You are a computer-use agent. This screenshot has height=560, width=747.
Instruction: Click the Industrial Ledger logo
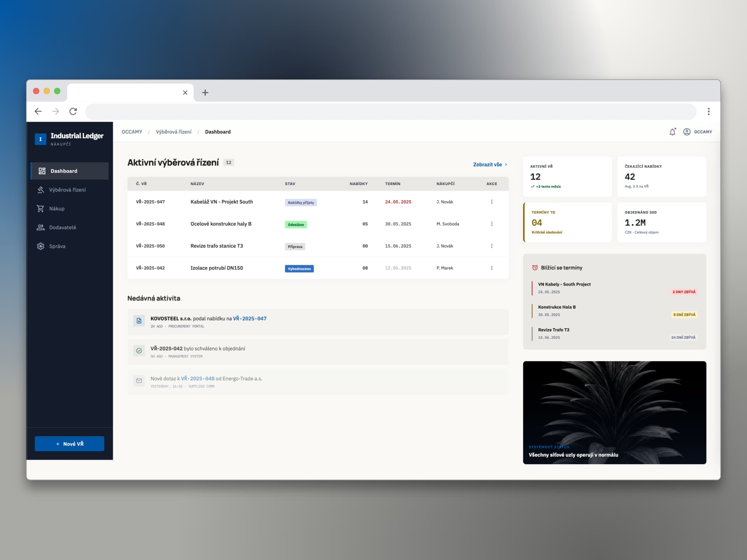69,138
